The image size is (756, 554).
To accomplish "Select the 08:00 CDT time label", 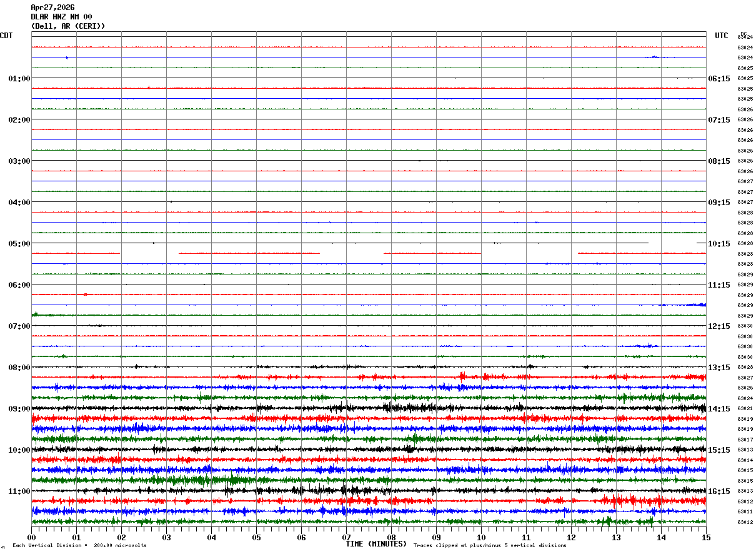I will pos(19,368).
